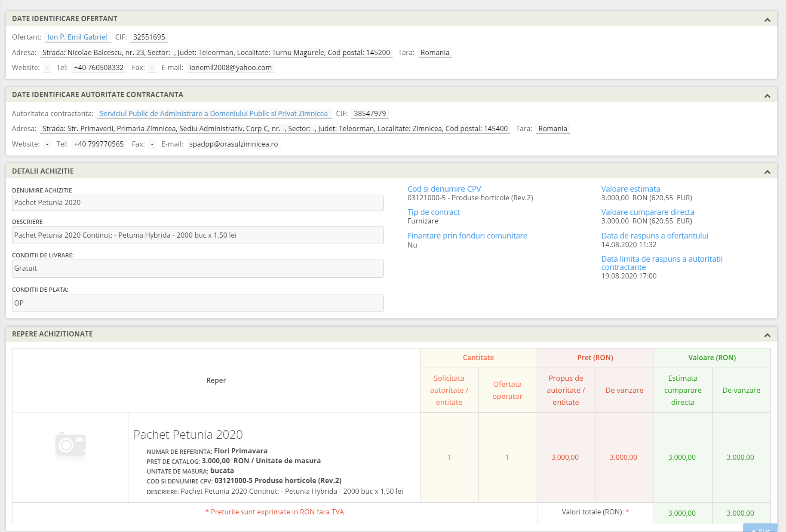Click the Pret (RON) column header
786x532 pixels.
point(595,358)
